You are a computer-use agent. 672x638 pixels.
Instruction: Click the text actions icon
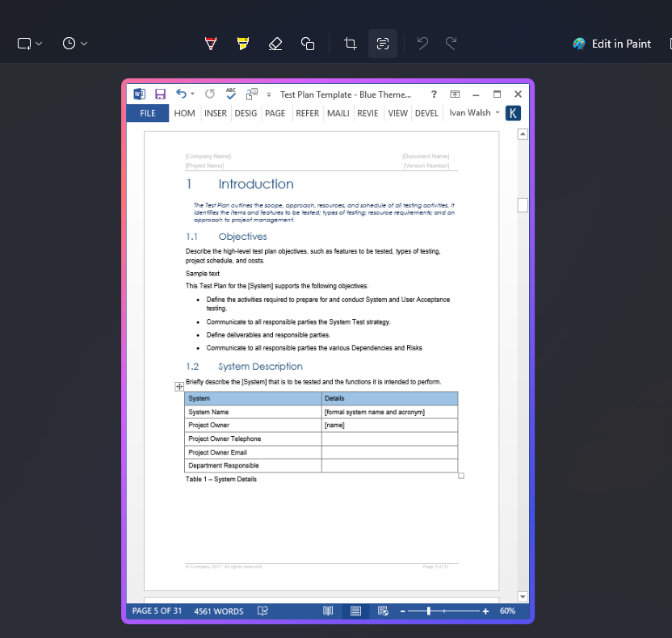click(383, 44)
